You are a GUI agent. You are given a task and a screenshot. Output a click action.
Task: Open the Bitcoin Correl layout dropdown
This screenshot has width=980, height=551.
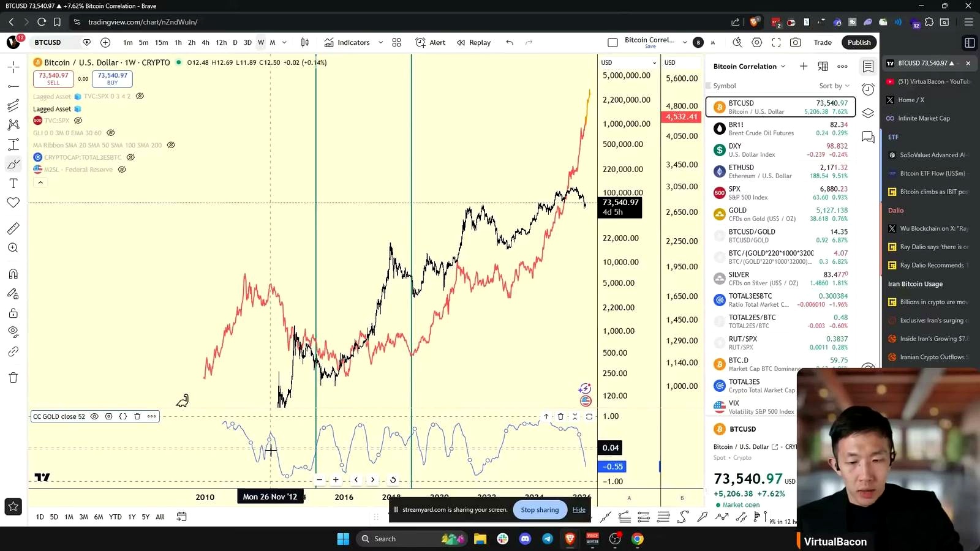(685, 42)
